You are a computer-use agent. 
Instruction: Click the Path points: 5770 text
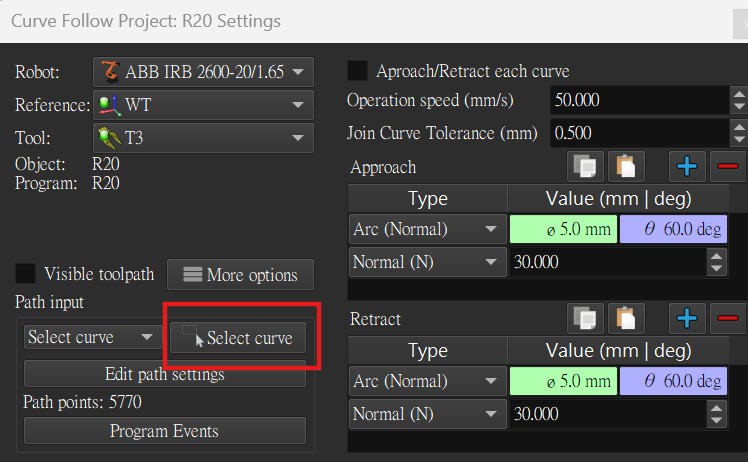[82, 402]
